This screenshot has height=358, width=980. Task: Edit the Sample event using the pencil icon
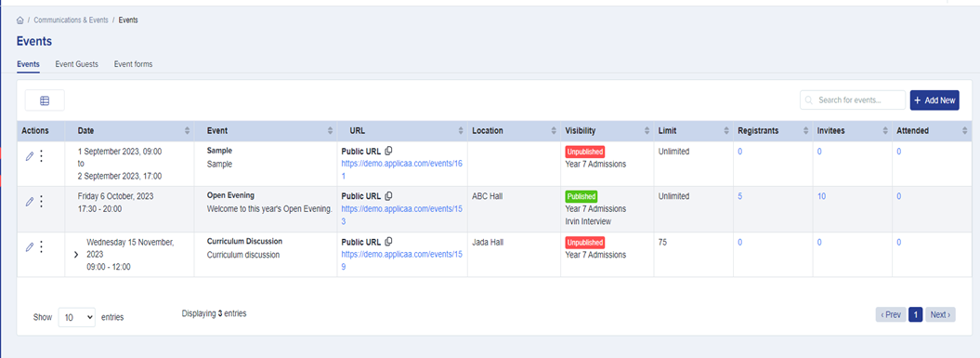coord(30,156)
